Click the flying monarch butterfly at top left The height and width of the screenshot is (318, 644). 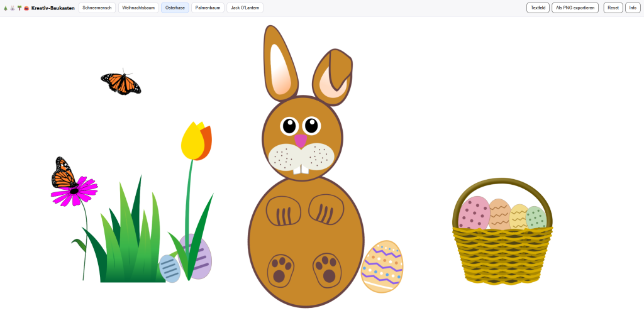click(121, 82)
